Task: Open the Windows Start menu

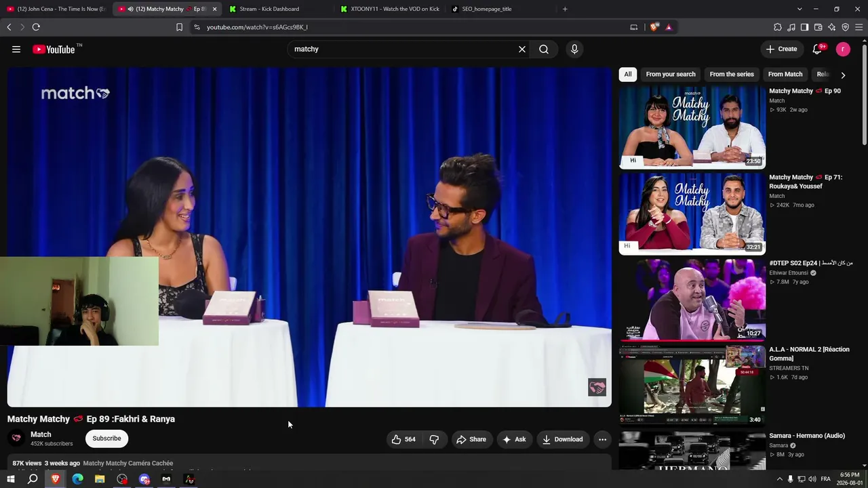Action: (11, 479)
